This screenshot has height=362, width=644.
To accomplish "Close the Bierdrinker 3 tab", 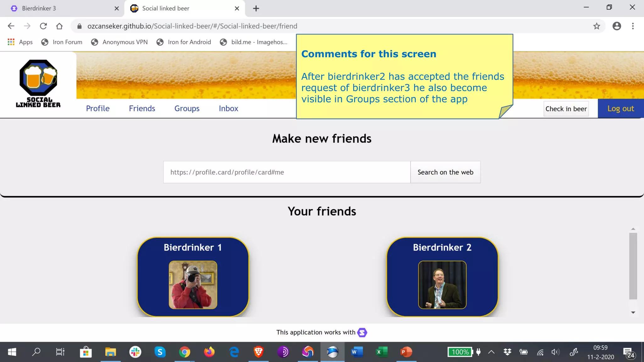I will (x=117, y=8).
